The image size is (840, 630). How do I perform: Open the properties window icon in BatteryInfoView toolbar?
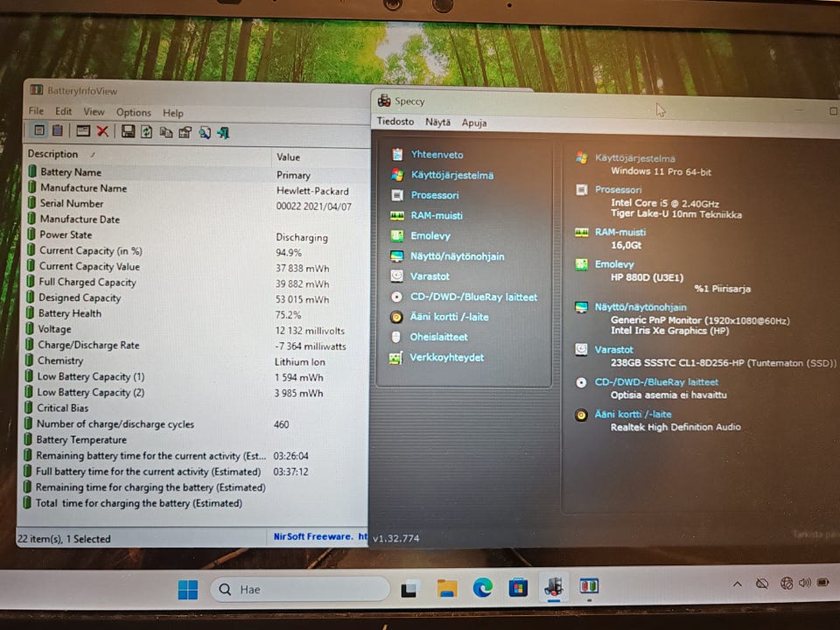(83, 130)
